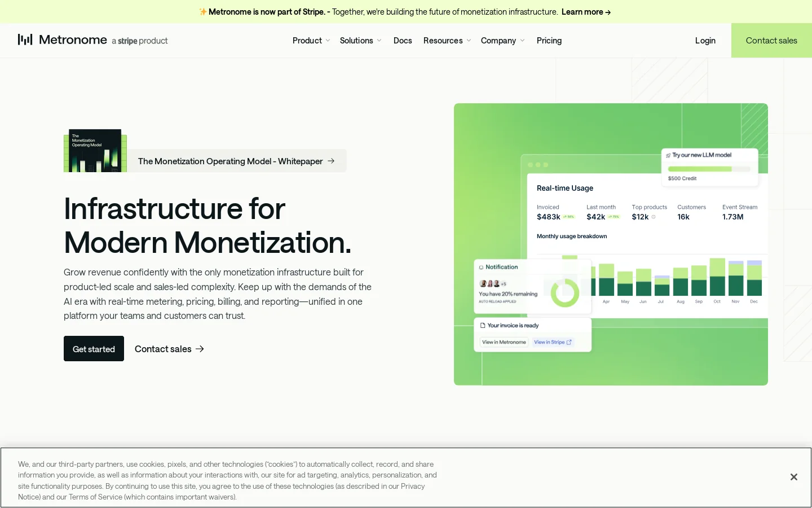
Task: Close the cookie notice banner
Action: click(793, 477)
